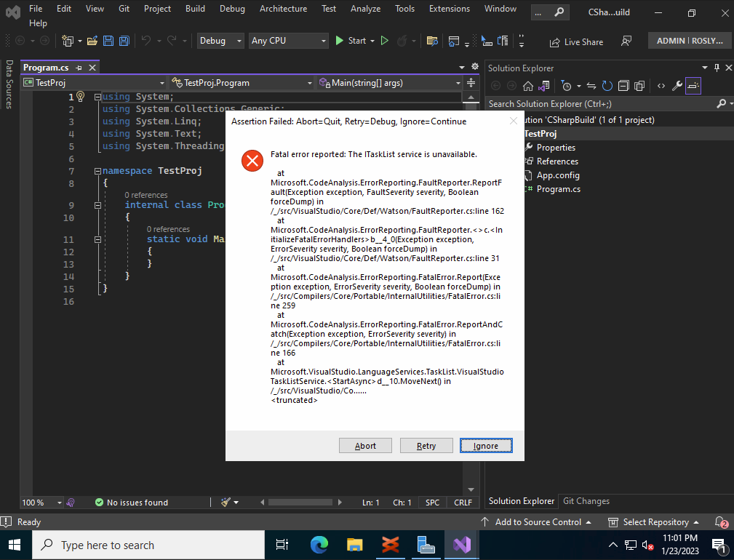
Task: Select Program.cs in Solution Explorer
Action: pyautogui.click(x=558, y=189)
